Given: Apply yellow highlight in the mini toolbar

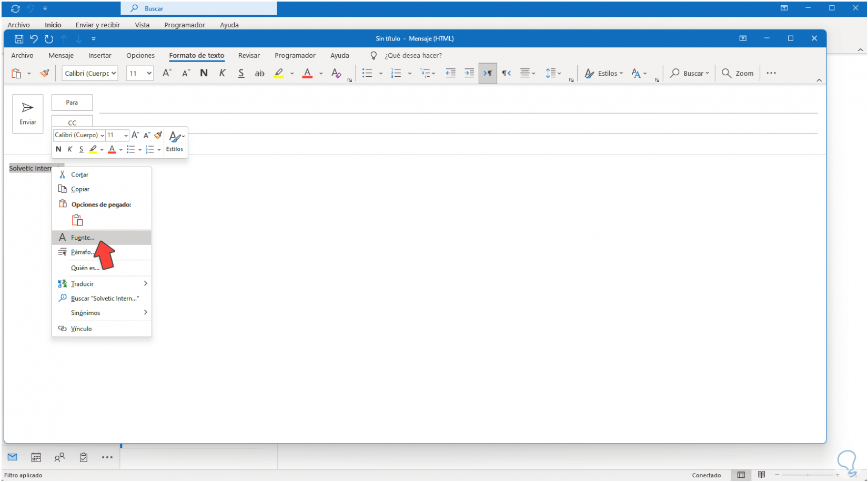Looking at the screenshot, I should coord(93,149).
